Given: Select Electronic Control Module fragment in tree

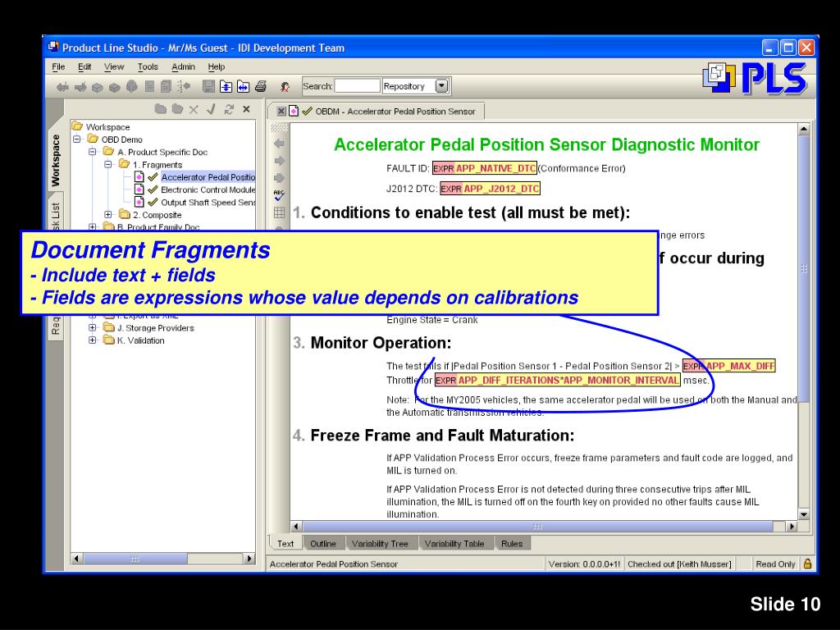Looking at the screenshot, I should click(208, 189).
